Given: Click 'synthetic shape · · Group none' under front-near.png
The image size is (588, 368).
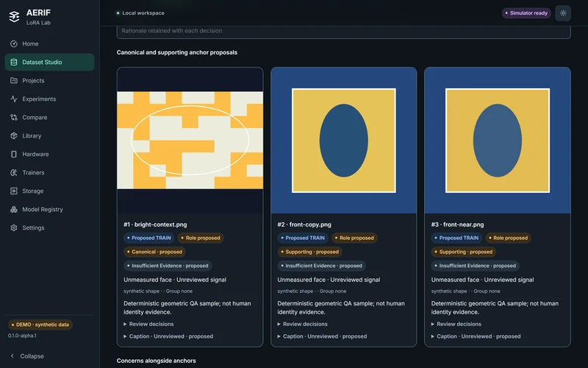Looking at the screenshot, I should tap(465, 291).
